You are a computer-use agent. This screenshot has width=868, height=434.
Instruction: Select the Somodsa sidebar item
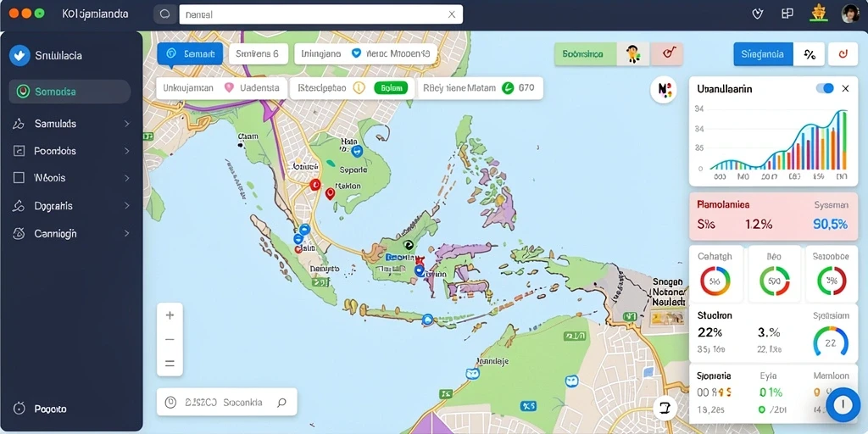click(70, 92)
